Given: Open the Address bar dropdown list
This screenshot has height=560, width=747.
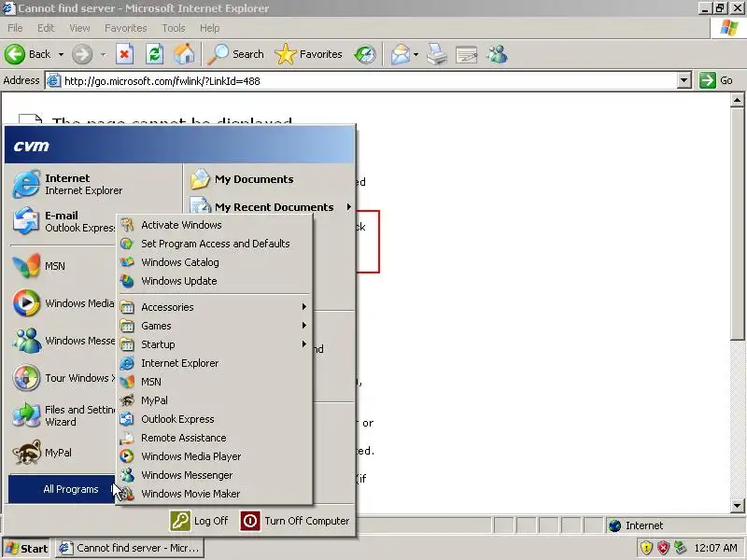Looking at the screenshot, I should click(x=684, y=80).
